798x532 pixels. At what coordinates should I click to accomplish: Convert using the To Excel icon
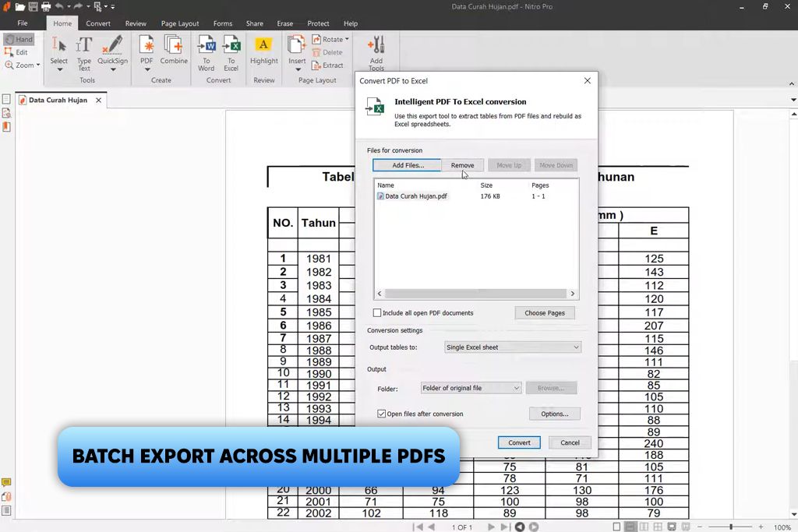coord(231,54)
